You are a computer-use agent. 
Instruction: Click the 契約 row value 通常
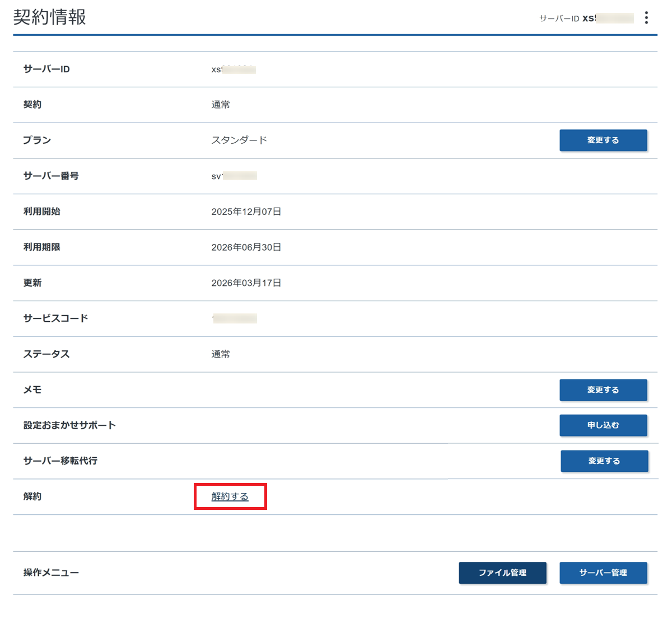click(x=221, y=105)
